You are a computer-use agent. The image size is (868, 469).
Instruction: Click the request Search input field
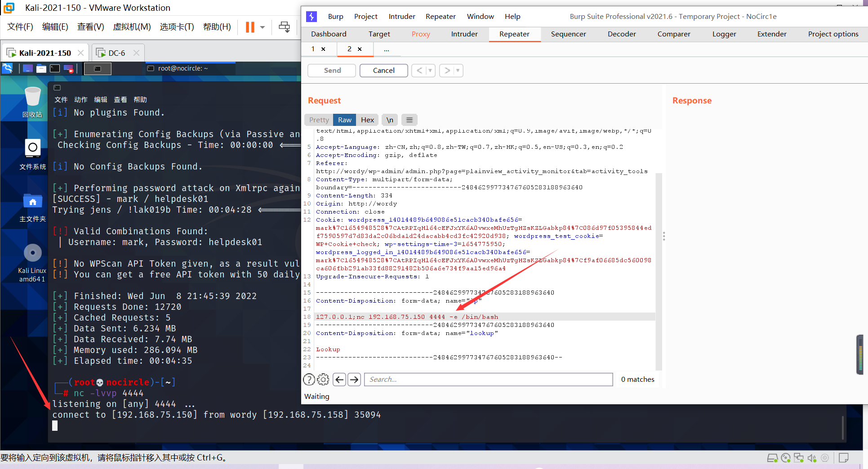(x=489, y=380)
